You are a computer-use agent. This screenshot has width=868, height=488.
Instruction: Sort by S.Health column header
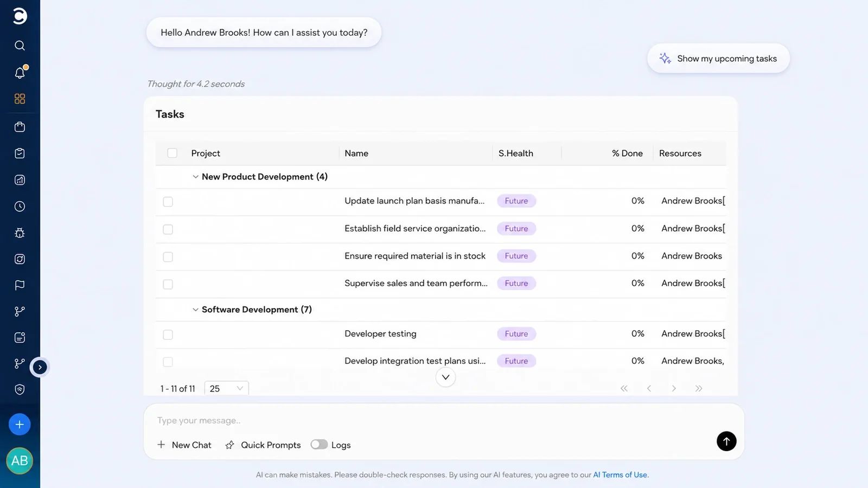click(x=516, y=153)
